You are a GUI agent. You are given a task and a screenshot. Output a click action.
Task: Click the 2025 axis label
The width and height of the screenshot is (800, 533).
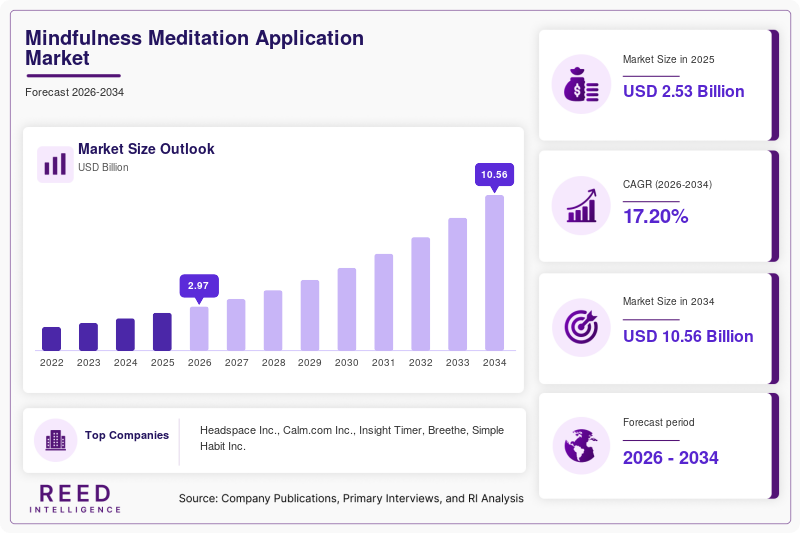(162, 363)
